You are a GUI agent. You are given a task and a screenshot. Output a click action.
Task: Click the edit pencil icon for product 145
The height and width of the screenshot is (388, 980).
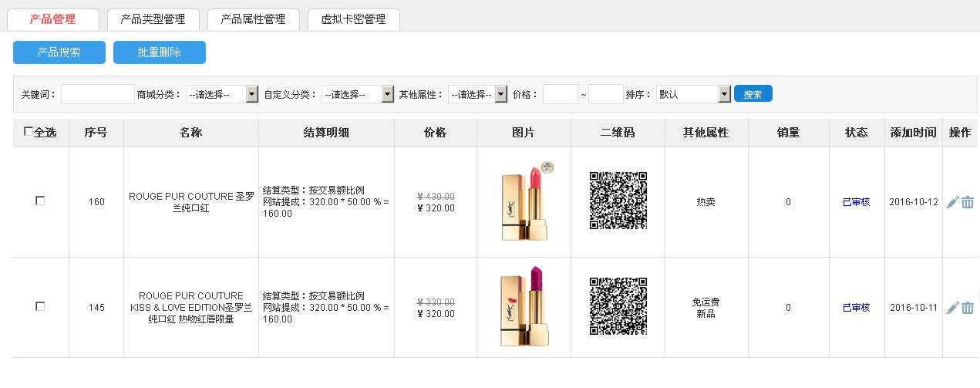point(952,308)
